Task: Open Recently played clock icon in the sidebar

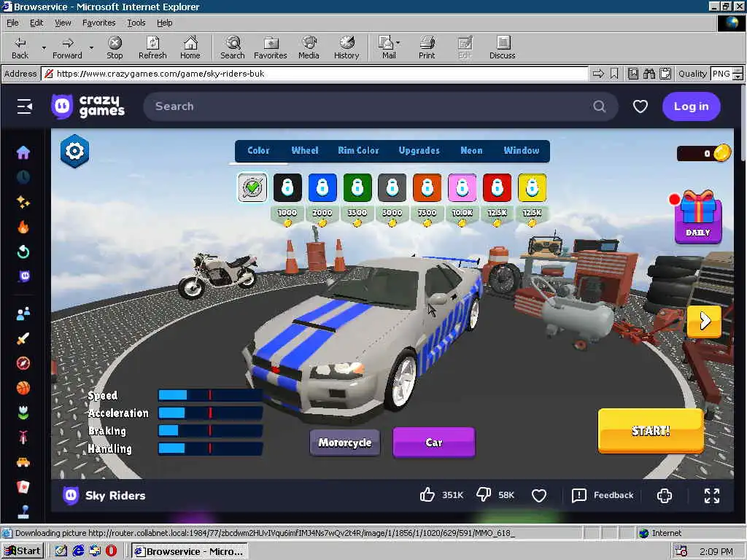Action: pos(23,177)
